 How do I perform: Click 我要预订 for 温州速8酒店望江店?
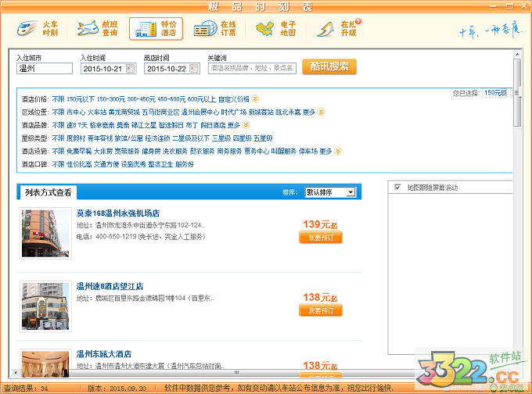321,310
